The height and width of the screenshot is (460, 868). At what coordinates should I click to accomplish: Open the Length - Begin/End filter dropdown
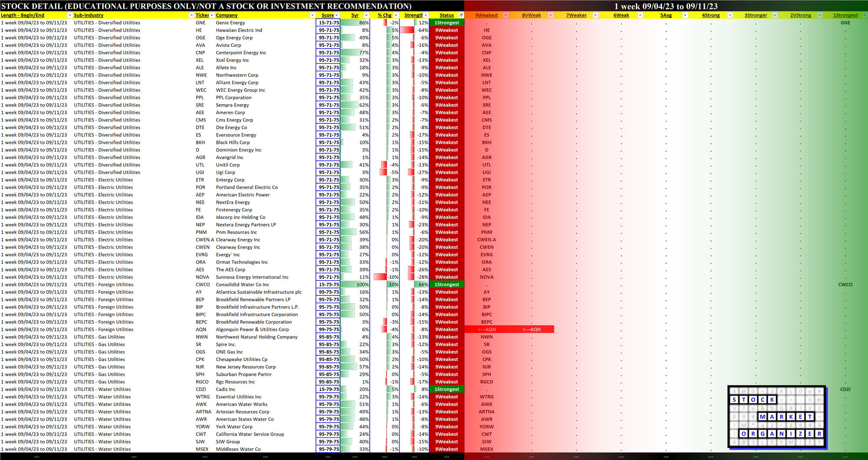(69, 15)
